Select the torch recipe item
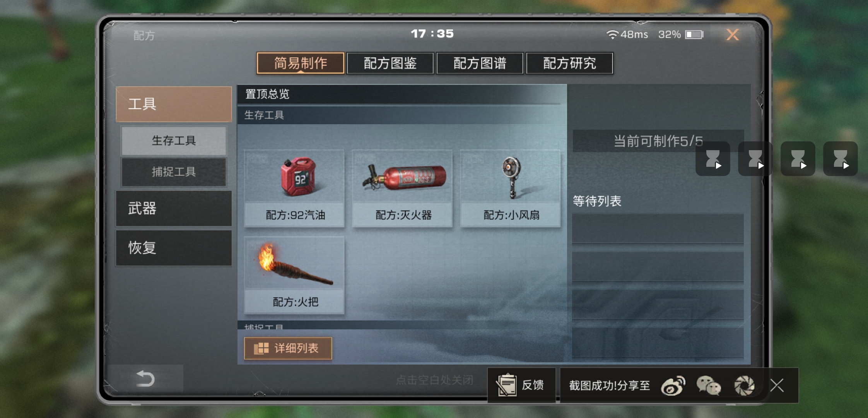 point(294,275)
